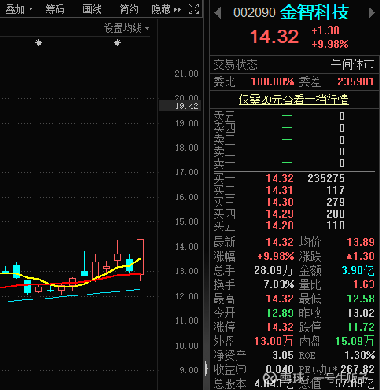Open the 设置均线 moving average dropdown
Screen dimensions: 380x390
[126, 28]
